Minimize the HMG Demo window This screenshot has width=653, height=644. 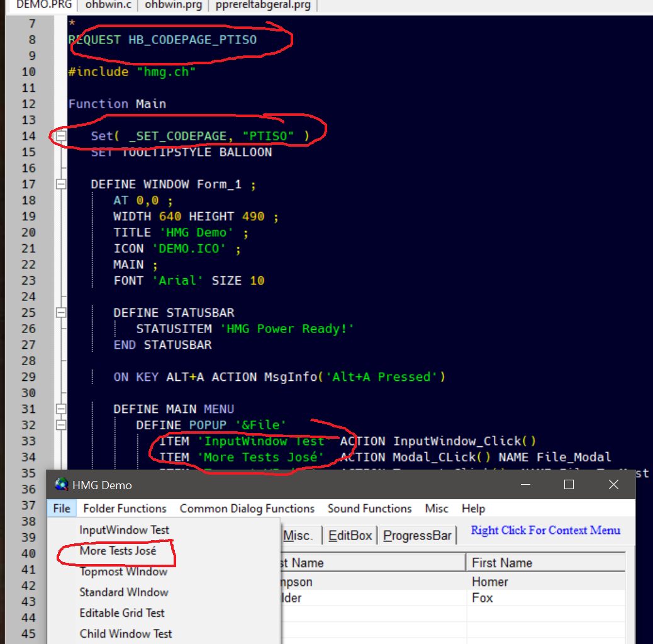tap(525, 484)
